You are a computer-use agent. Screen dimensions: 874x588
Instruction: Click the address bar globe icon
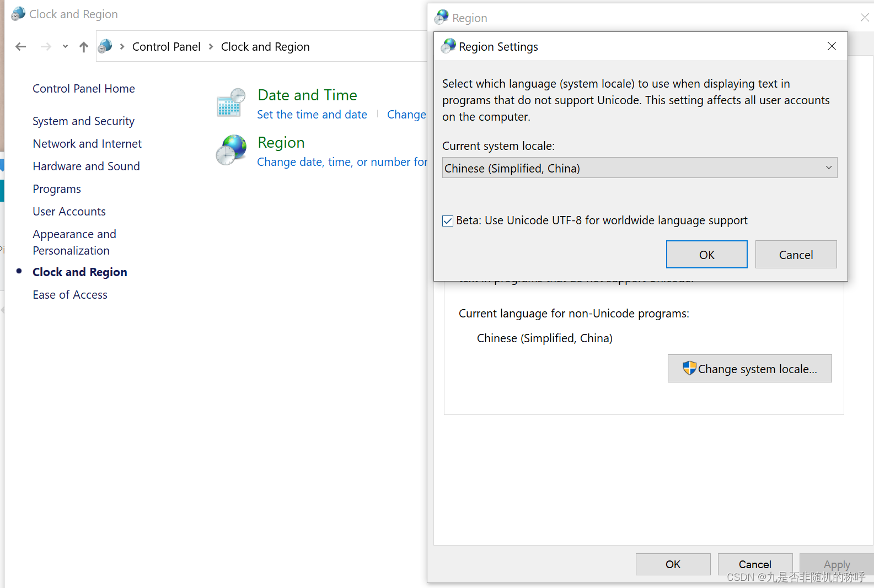[105, 46]
